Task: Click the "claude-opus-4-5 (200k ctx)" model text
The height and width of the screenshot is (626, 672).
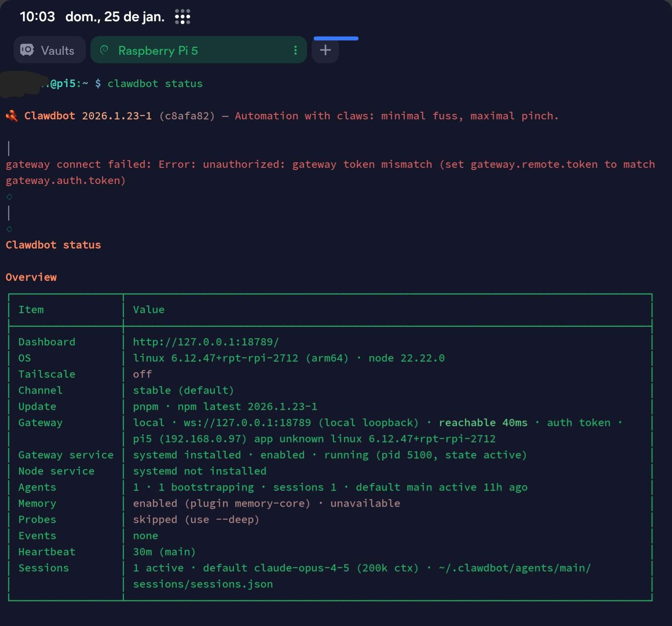Action: [336, 568]
